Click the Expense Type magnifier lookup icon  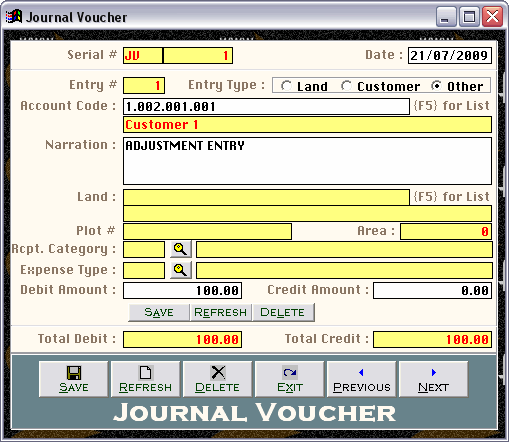[x=181, y=270]
